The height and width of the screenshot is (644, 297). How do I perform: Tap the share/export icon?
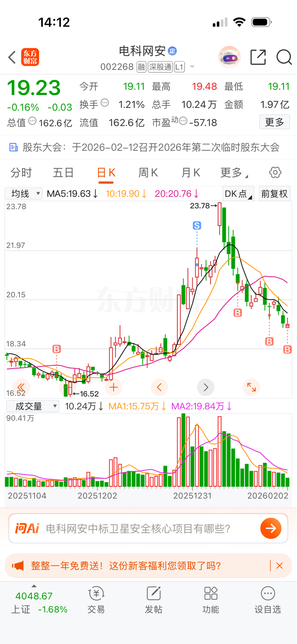click(x=258, y=57)
